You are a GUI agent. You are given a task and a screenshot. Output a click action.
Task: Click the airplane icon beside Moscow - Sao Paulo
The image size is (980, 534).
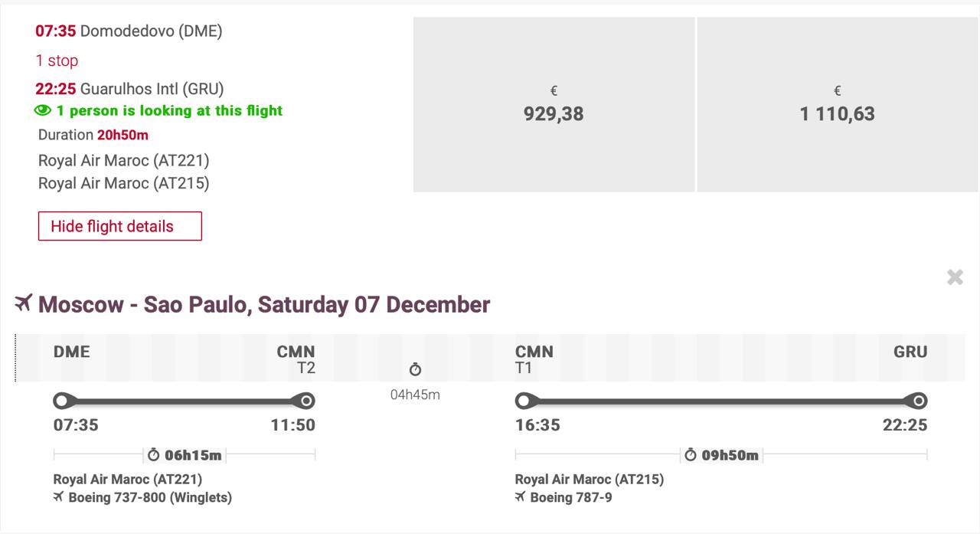pyautogui.click(x=24, y=303)
